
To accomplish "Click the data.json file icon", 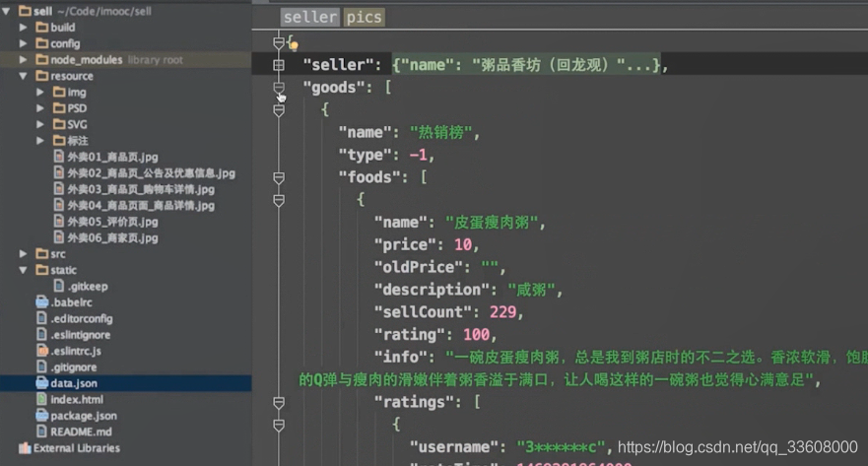I will click(x=42, y=383).
